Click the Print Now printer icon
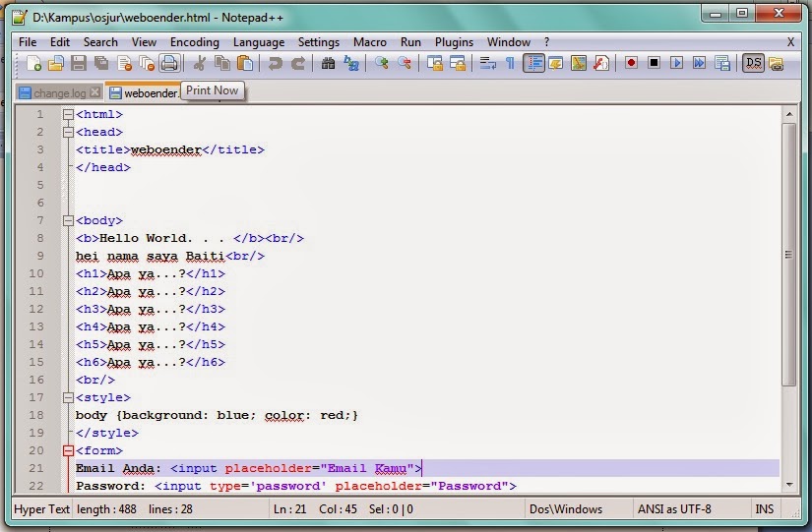This screenshot has height=532, width=812. 169,64
